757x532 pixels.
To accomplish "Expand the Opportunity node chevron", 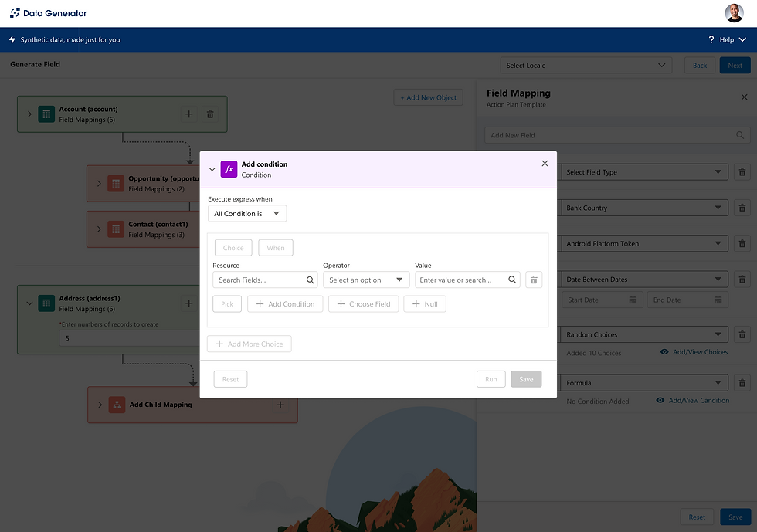I will click(99, 184).
